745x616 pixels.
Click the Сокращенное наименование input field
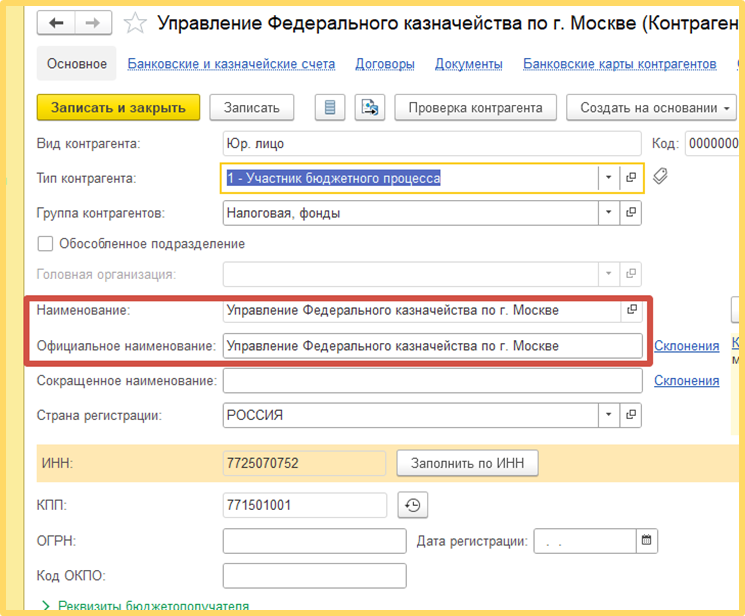(432, 380)
